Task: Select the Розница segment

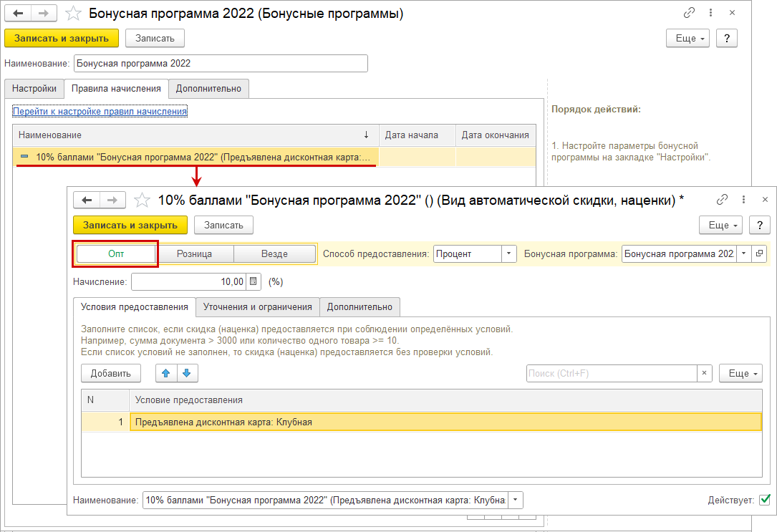Action: pyautogui.click(x=194, y=253)
